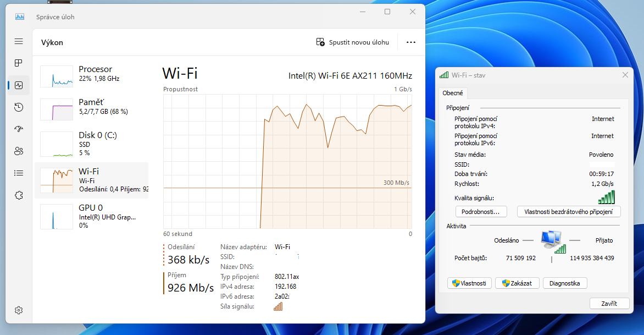Open Startup apps icon in sidebar
The width and height of the screenshot is (644, 335).
(x=19, y=129)
